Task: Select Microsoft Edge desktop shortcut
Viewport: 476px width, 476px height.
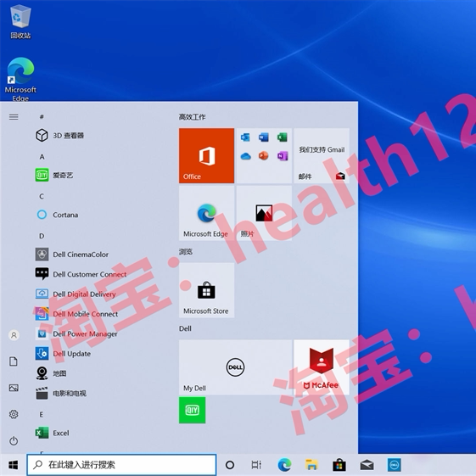Action: click(x=20, y=79)
